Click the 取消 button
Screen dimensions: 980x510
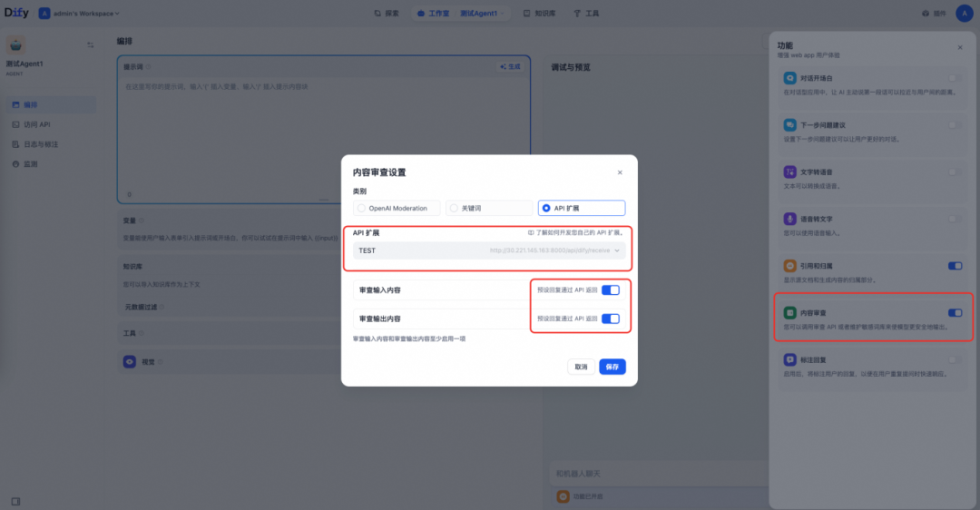[x=581, y=367]
